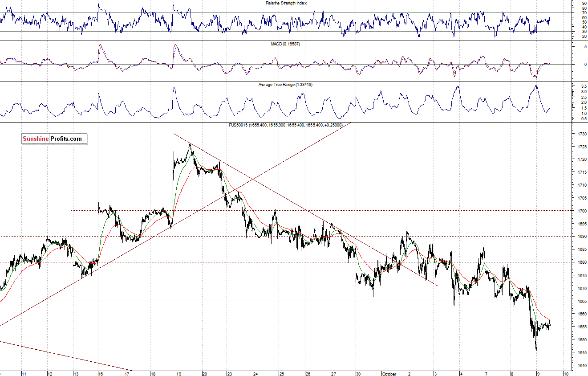Click date 19 on the time axis
The width and height of the screenshot is (588, 376).
tap(178, 373)
